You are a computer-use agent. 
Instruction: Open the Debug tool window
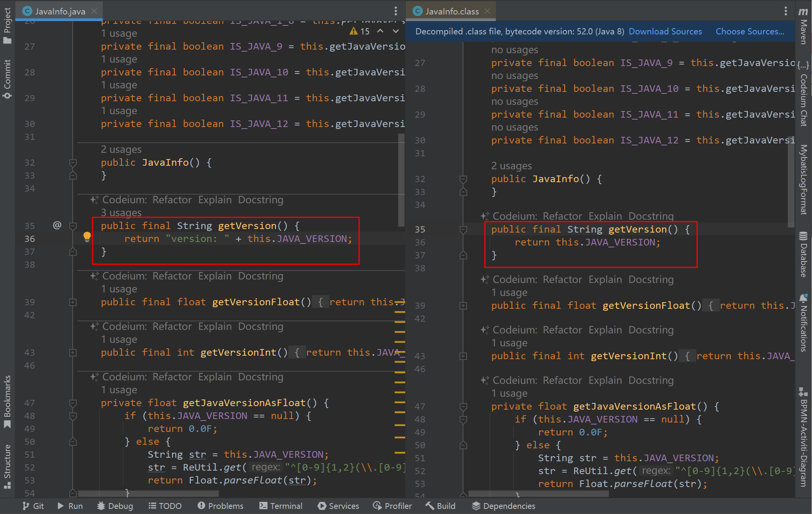tap(115, 506)
